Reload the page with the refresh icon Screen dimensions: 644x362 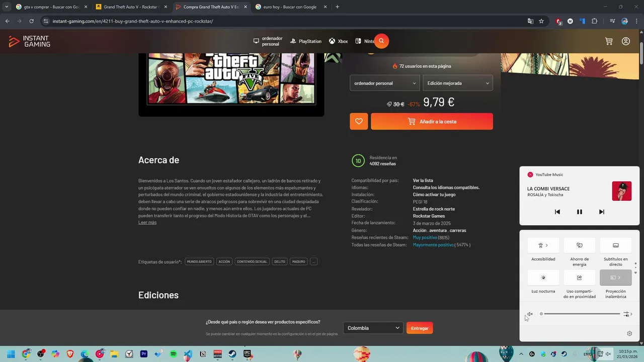pos(31,21)
